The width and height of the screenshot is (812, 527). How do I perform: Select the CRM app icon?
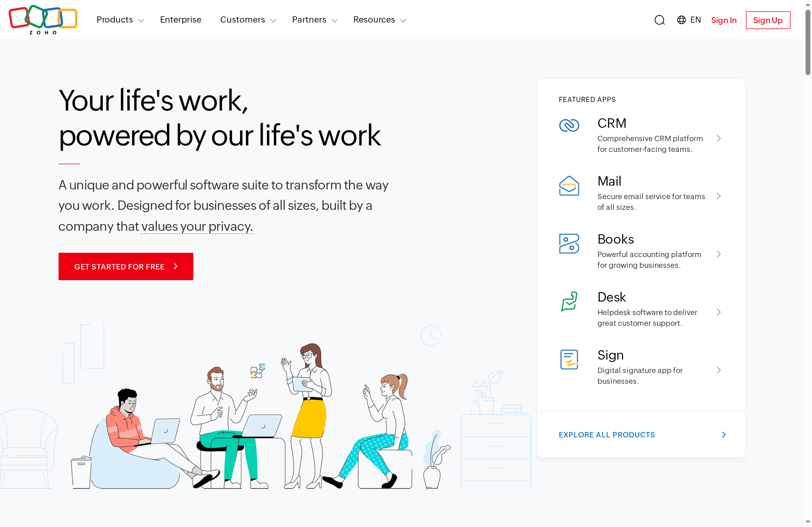(x=569, y=125)
